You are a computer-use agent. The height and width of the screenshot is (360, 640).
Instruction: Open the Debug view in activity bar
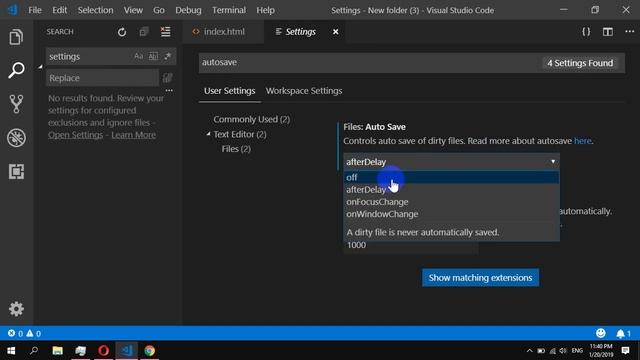tap(16, 138)
